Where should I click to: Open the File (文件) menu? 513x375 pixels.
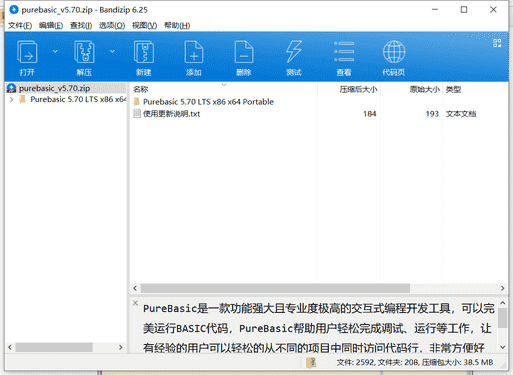[20, 25]
